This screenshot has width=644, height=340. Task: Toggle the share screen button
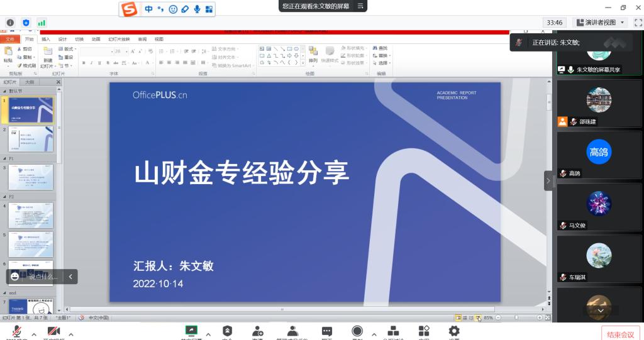(x=191, y=331)
